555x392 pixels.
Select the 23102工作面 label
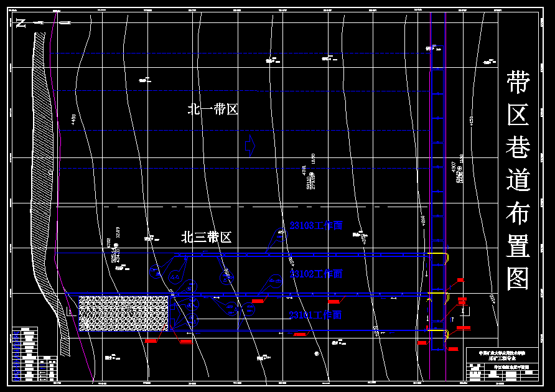tap(316, 274)
